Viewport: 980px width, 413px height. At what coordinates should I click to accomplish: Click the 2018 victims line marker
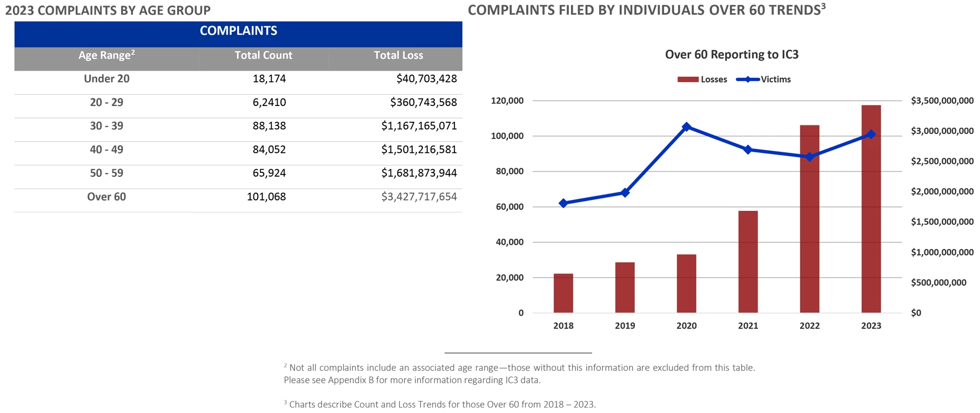pyautogui.click(x=563, y=203)
